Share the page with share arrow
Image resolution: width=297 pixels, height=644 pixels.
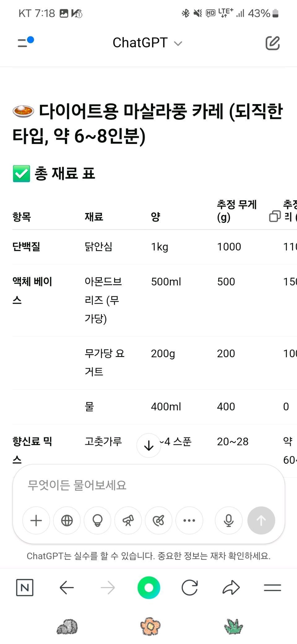click(x=231, y=587)
